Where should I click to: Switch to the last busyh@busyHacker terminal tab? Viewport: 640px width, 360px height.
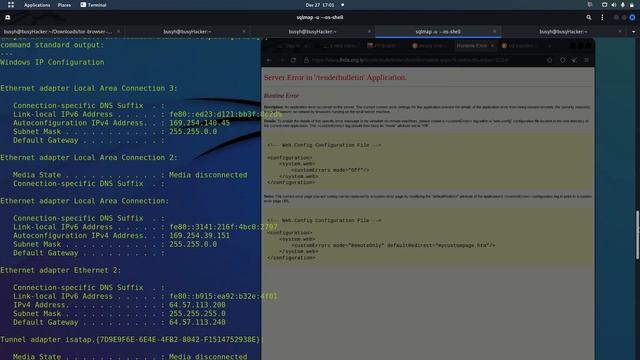tap(563, 31)
